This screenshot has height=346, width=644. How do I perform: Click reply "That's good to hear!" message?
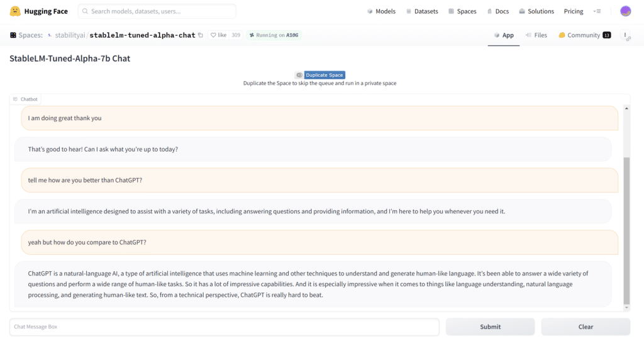tap(313, 149)
